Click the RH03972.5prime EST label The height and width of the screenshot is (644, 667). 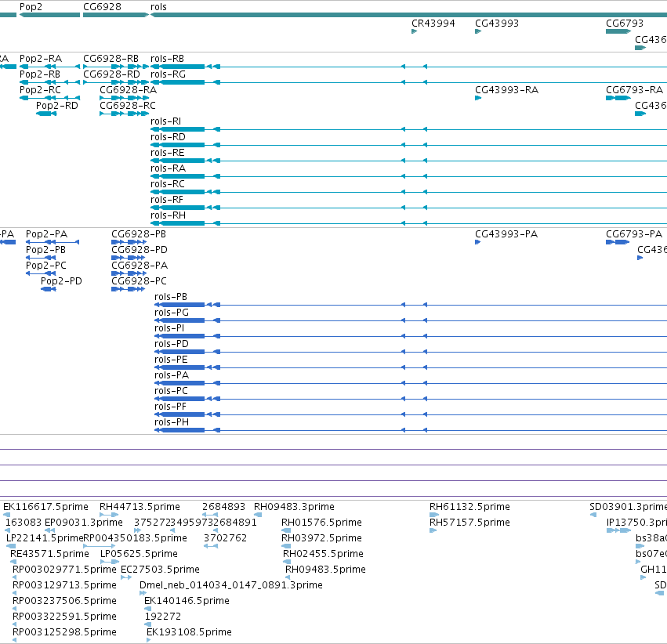(321, 538)
